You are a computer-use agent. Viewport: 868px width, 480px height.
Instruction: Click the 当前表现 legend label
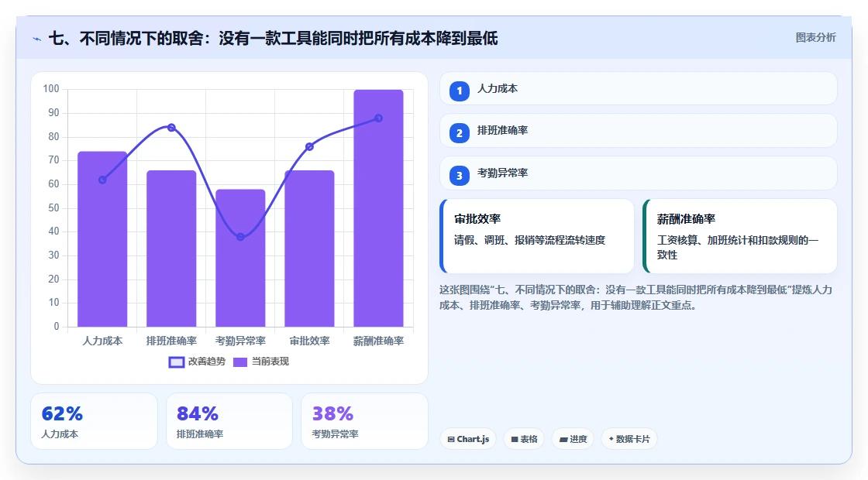(270, 362)
